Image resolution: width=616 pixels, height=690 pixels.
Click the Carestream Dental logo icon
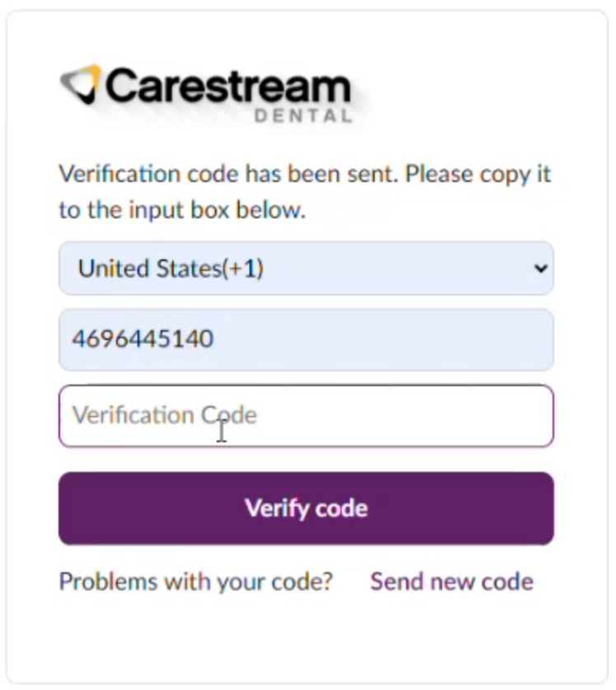[81, 84]
